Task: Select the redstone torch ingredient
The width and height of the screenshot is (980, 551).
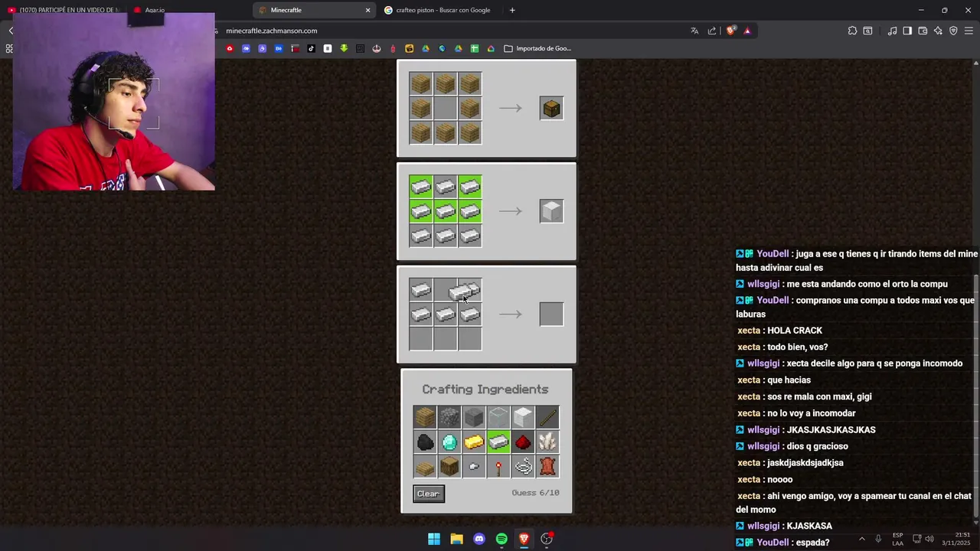Action: pyautogui.click(x=498, y=466)
